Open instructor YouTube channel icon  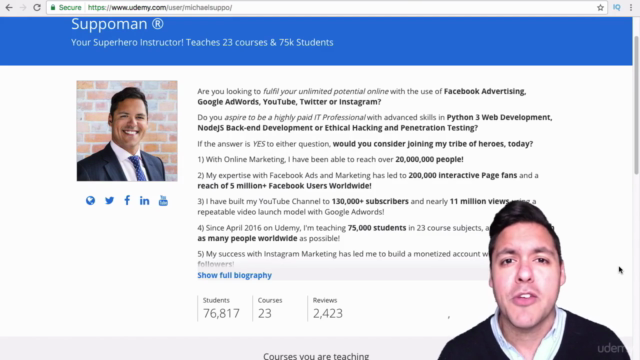163,200
